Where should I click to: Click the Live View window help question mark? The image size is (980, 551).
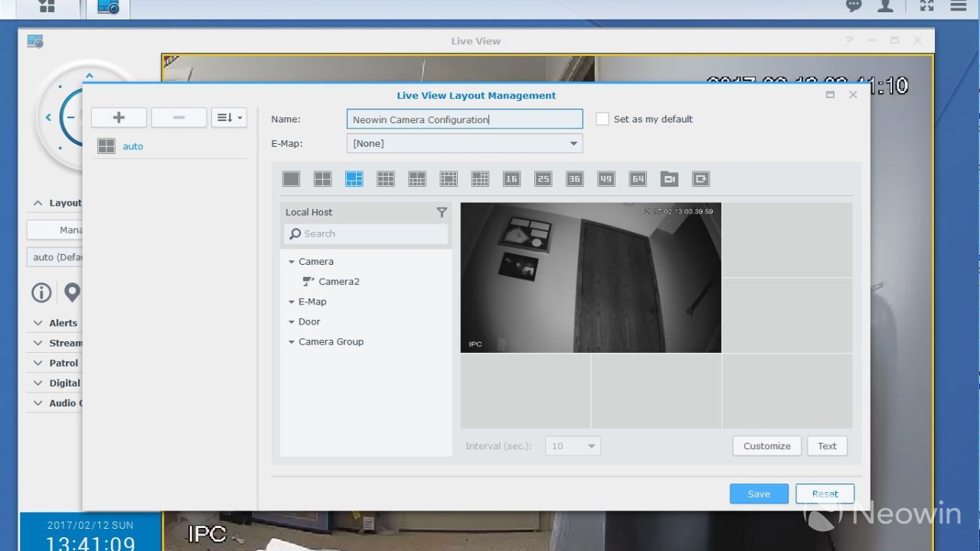(849, 41)
